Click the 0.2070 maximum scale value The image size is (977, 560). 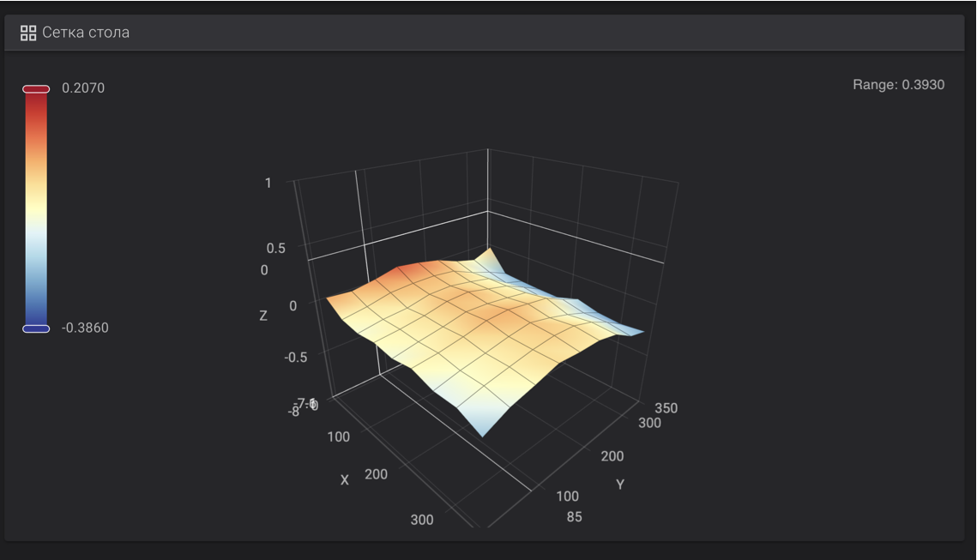(83, 87)
